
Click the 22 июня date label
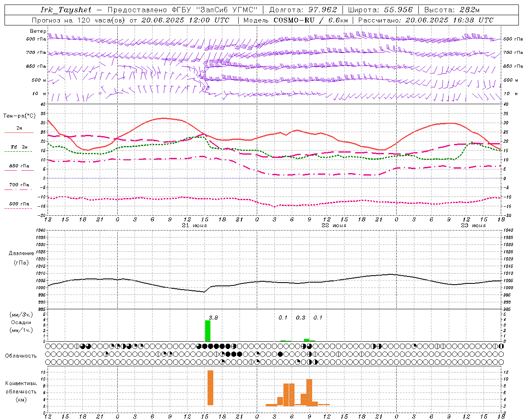[x=334, y=226]
